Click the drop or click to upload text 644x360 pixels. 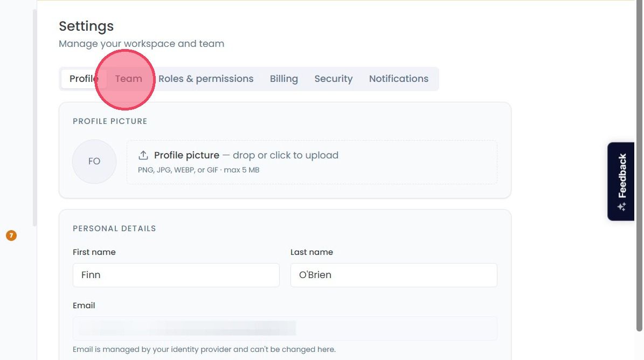point(286,155)
